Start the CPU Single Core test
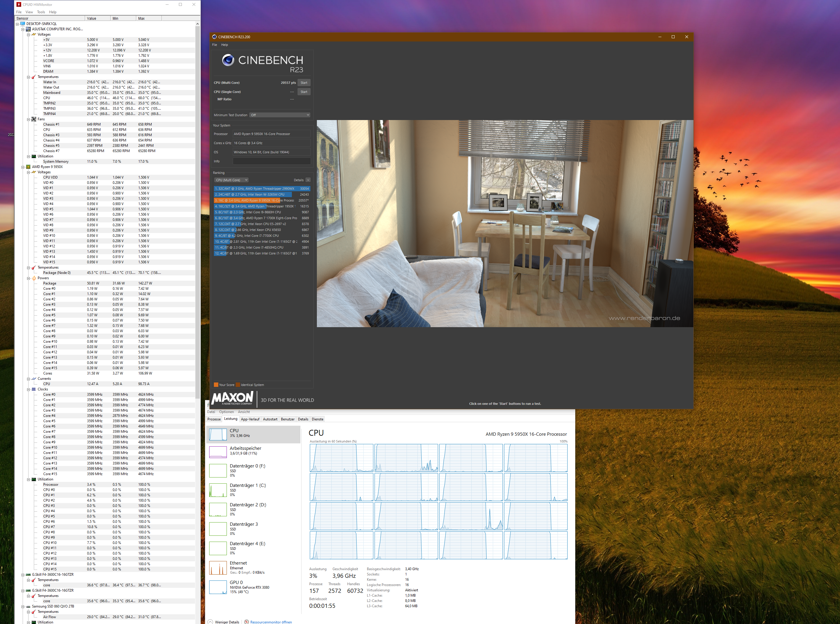The image size is (840, 624). pos(304,92)
